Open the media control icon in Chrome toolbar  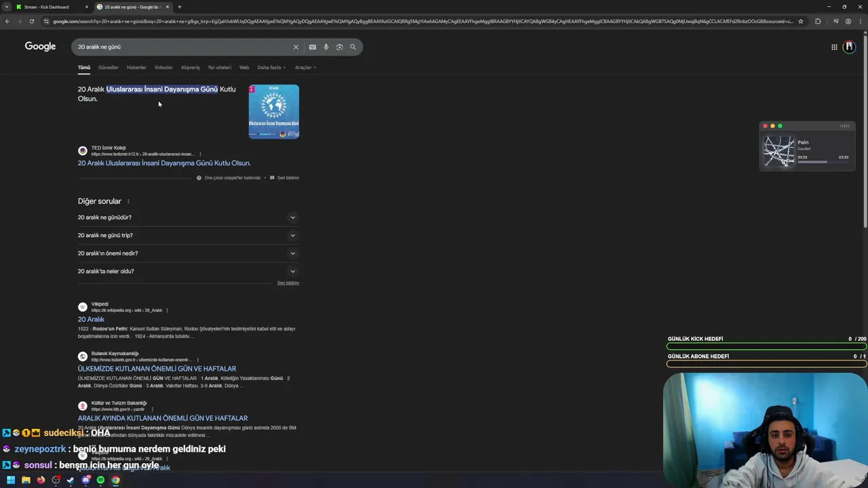(x=836, y=21)
